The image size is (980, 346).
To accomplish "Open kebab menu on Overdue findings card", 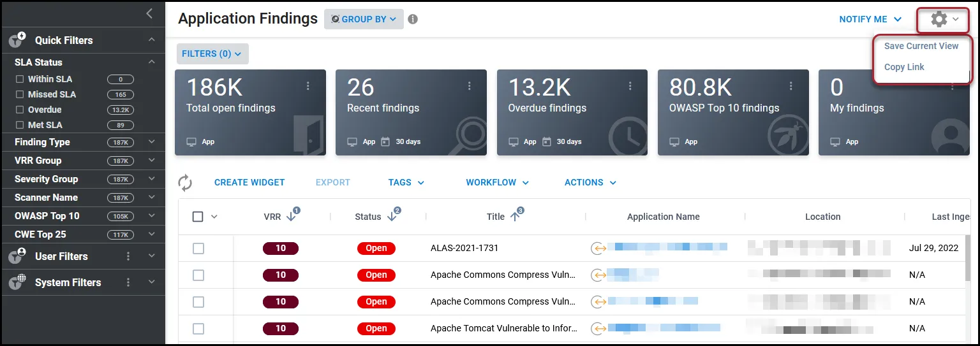I will click(x=630, y=86).
